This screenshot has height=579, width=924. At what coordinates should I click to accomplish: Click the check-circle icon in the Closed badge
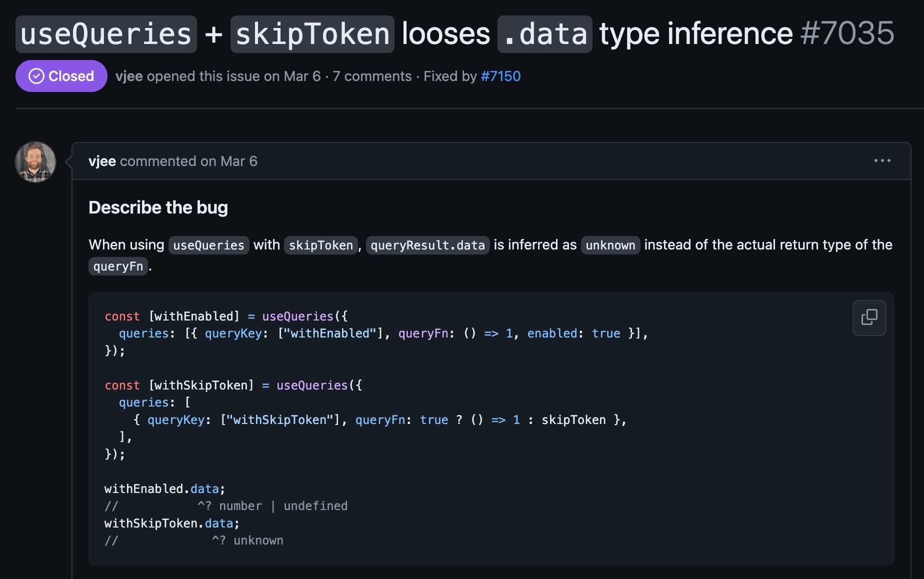coord(36,76)
